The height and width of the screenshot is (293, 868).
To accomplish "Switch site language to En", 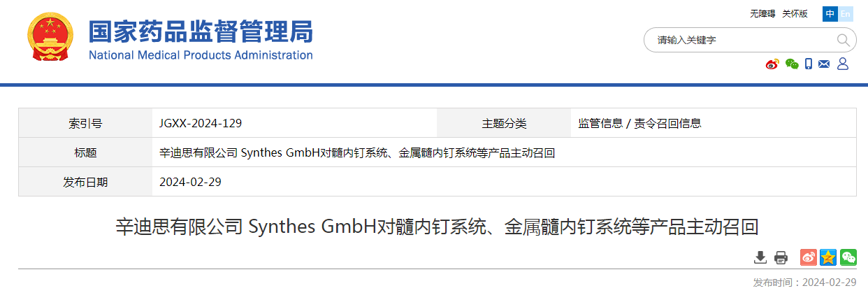I will pyautogui.click(x=846, y=13).
